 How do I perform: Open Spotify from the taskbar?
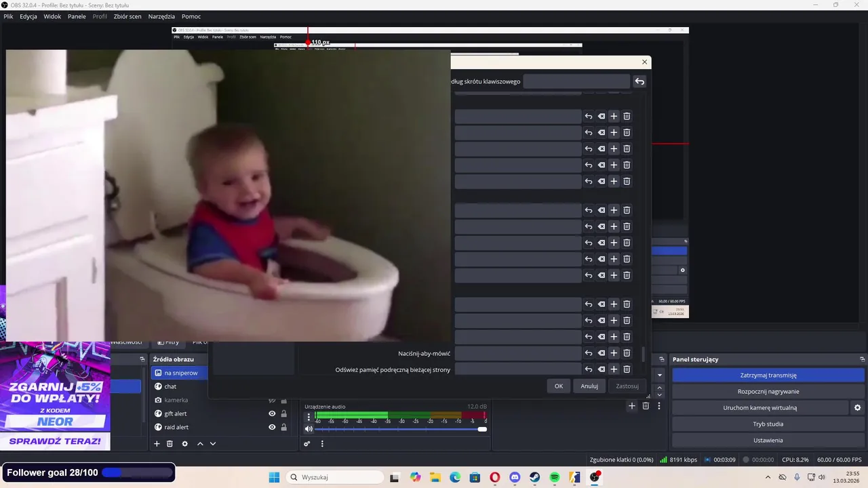[555, 477]
